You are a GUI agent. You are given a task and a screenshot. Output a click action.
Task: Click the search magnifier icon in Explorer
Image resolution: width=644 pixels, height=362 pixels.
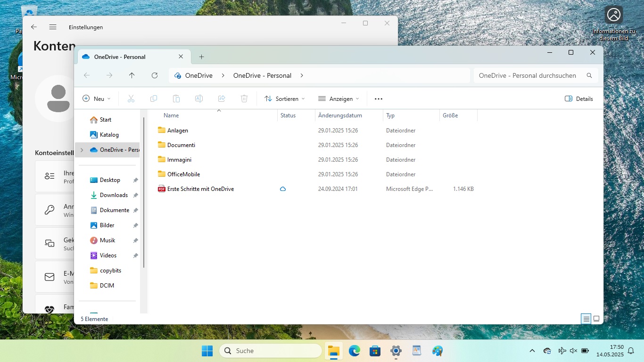pyautogui.click(x=589, y=75)
